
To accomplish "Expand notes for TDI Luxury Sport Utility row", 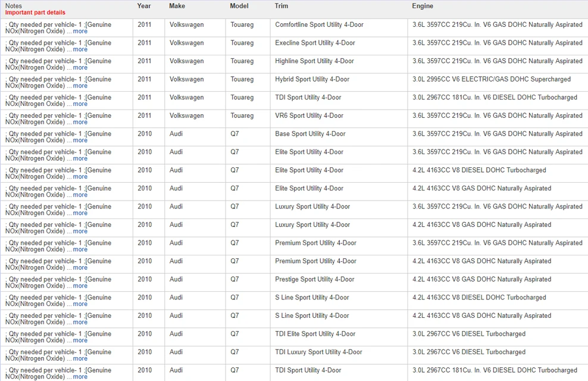I will click(x=80, y=358).
